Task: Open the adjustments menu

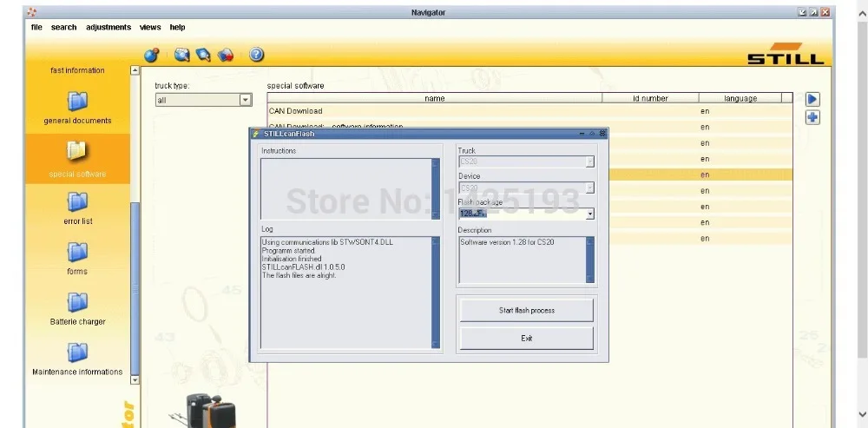Action: pyautogui.click(x=108, y=27)
